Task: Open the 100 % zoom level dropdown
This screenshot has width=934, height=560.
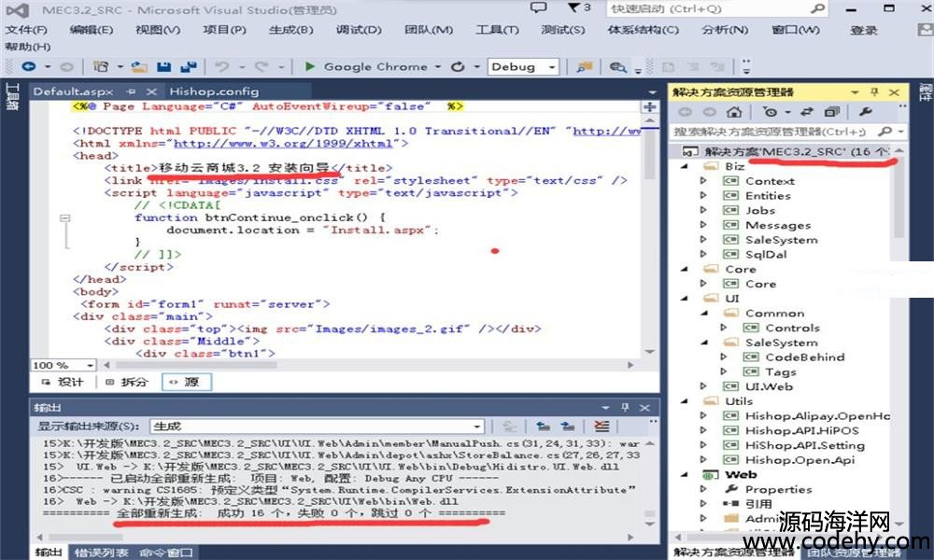Action: coord(90,365)
